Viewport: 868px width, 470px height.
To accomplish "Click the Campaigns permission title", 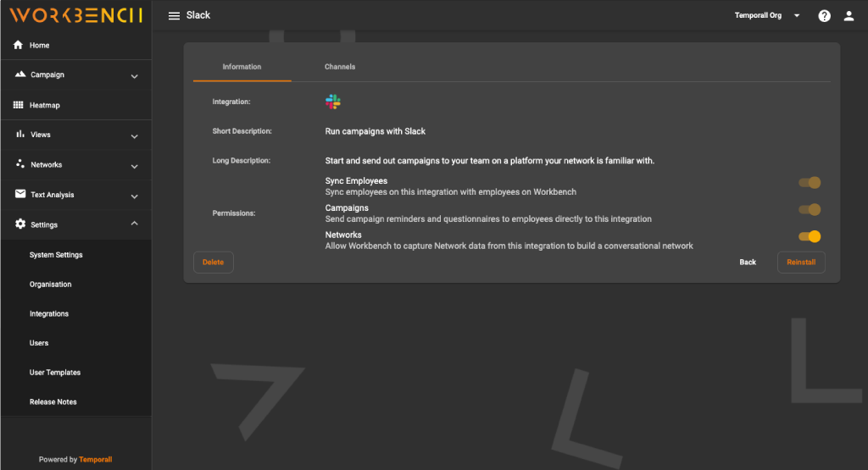I will click(x=347, y=208).
